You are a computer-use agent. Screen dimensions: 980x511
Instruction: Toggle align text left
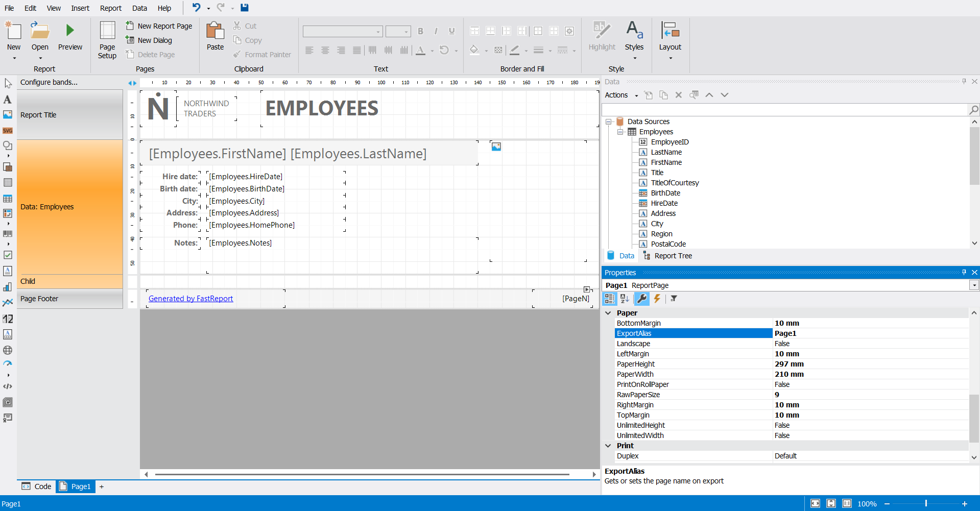pos(309,50)
